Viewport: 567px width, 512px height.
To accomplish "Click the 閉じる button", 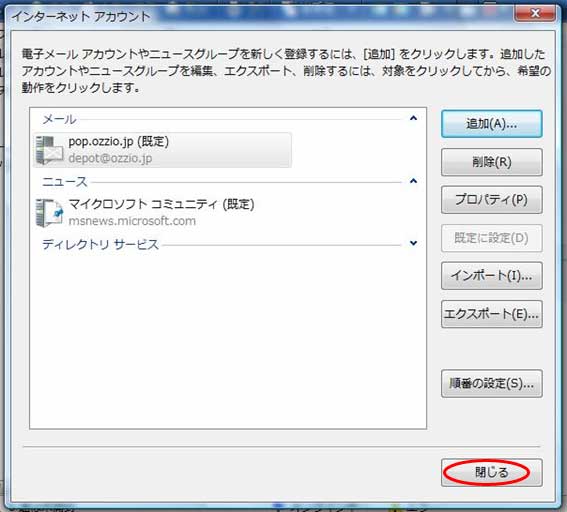I will tap(491, 473).
